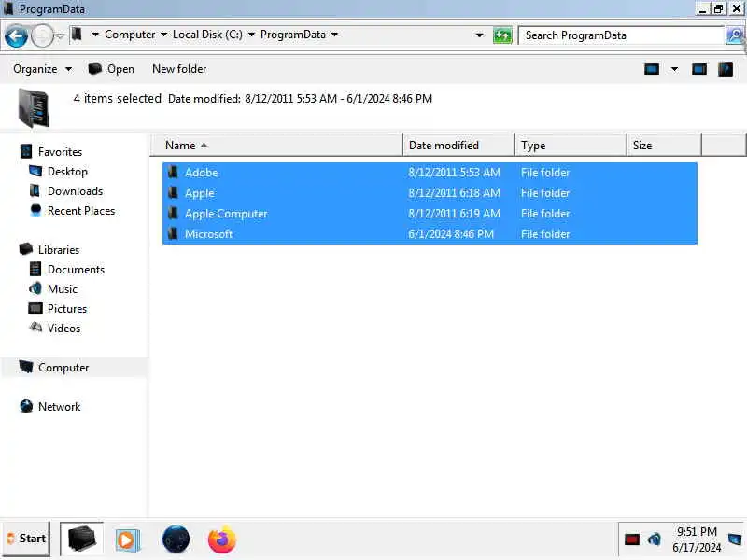Open the Pictures library

click(x=66, y=309)
